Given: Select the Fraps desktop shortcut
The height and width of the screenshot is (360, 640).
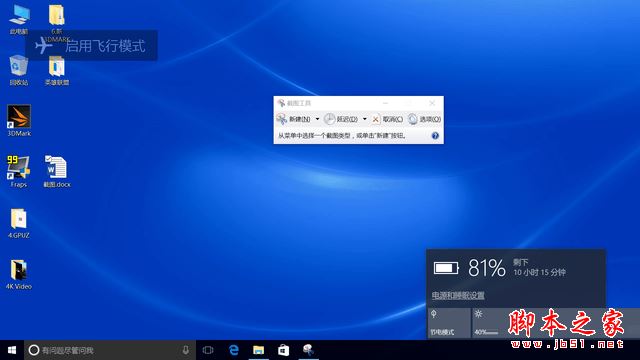Looking at the screenshot, I should (18, 171).
